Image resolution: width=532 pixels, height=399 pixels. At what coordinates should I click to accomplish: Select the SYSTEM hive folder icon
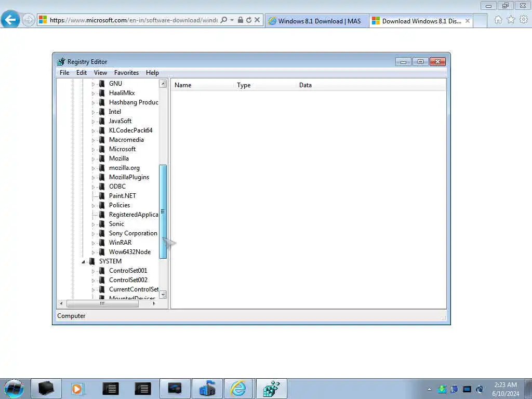(x=92, y=261)
